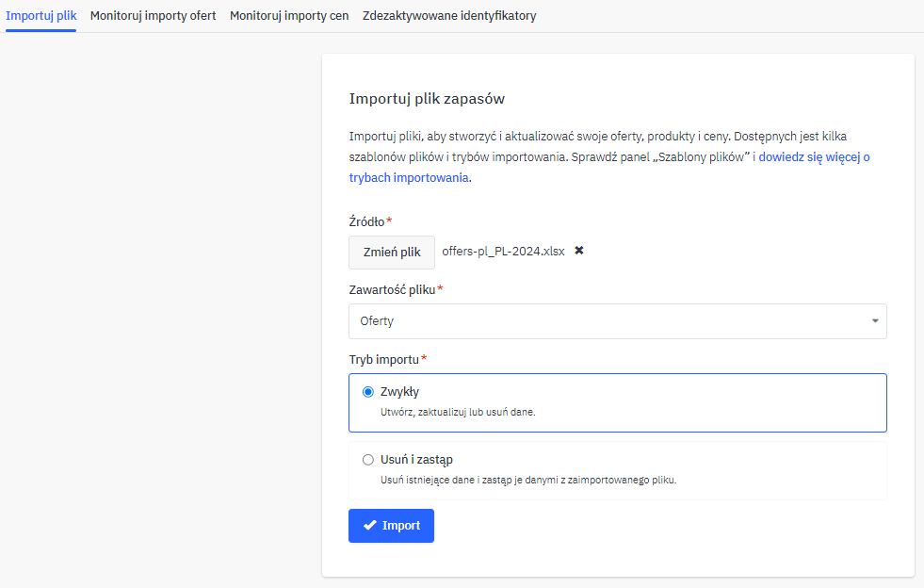
Task: Click the Tryb importu field label
Action: tap(383, 359)
